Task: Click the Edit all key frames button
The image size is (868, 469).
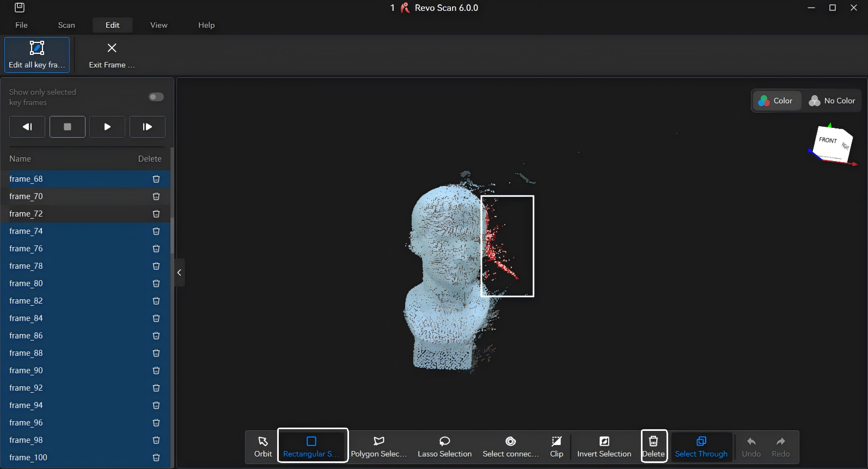Action: pyautogui.click(x=37, y=54)
